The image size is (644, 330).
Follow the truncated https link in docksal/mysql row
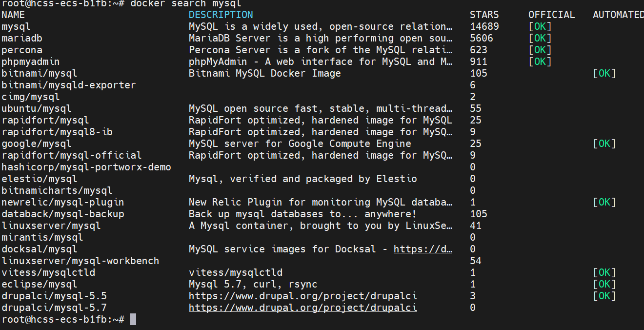pos(423,249)
